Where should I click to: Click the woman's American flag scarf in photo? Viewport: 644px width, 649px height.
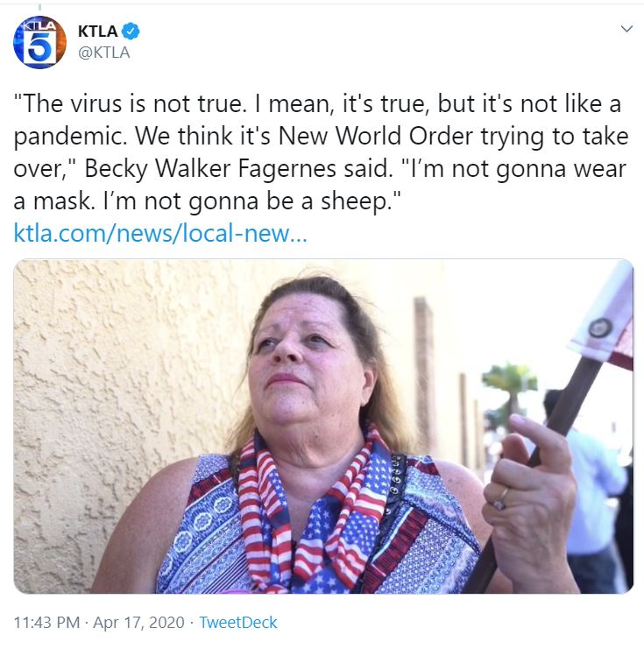[315, 513]
